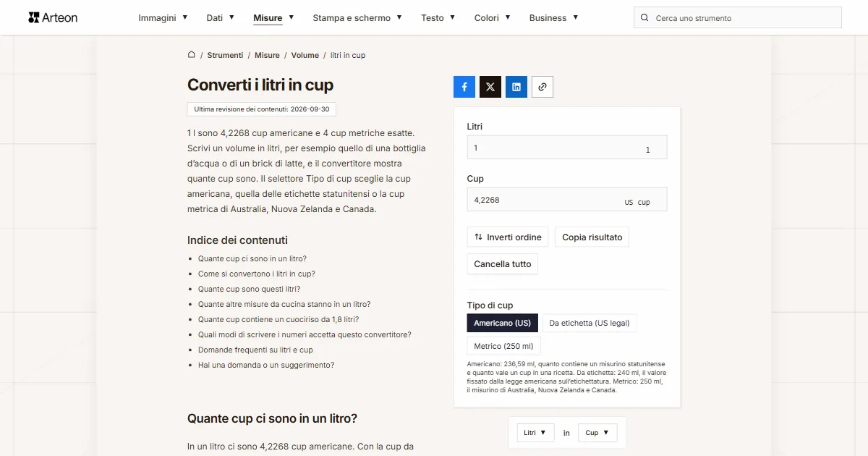Image resolution: width=868 pixels, height=456 pixels.
Task: Share this page on Facebook
Action: (x=464, y=87)
